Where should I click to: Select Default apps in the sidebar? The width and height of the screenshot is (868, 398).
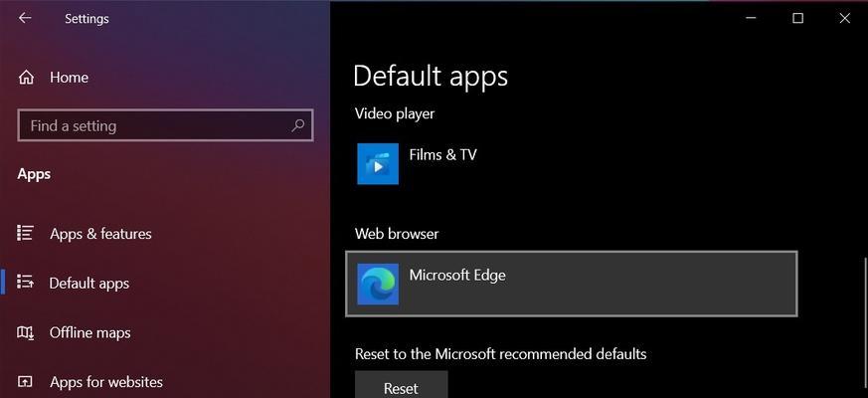click(89, 284)
